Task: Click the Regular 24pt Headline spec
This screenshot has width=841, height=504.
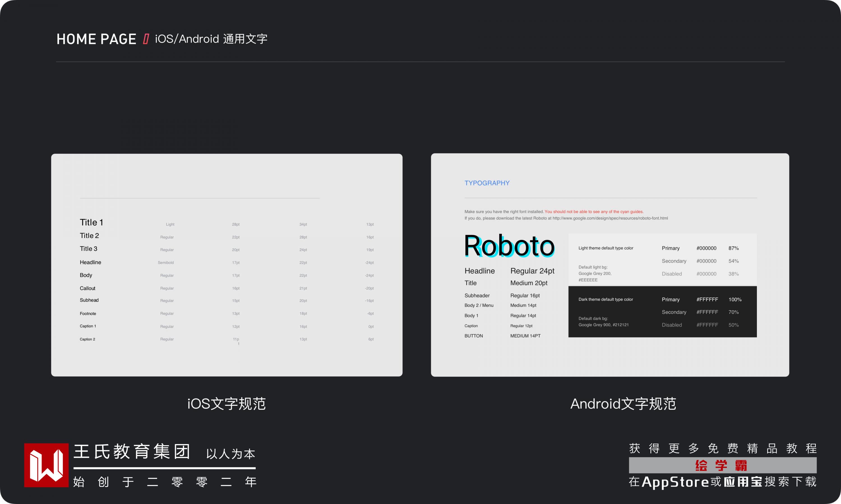Action: 532,271
